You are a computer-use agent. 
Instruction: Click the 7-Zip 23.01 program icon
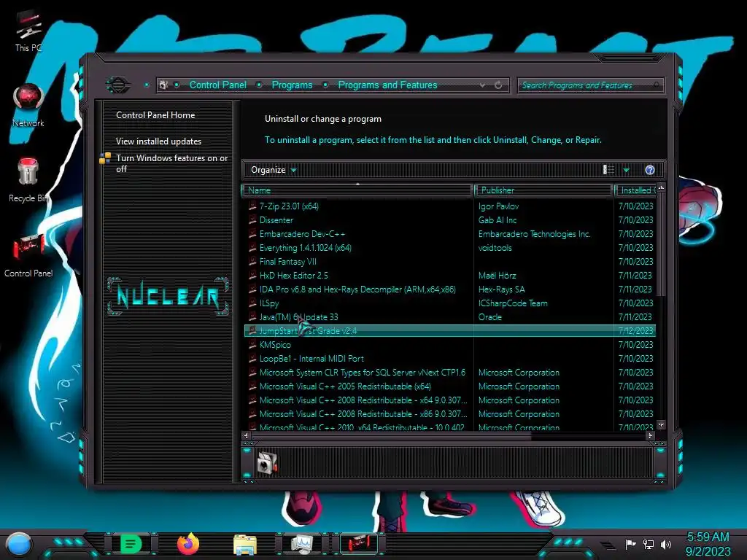[x=252, y=206]
